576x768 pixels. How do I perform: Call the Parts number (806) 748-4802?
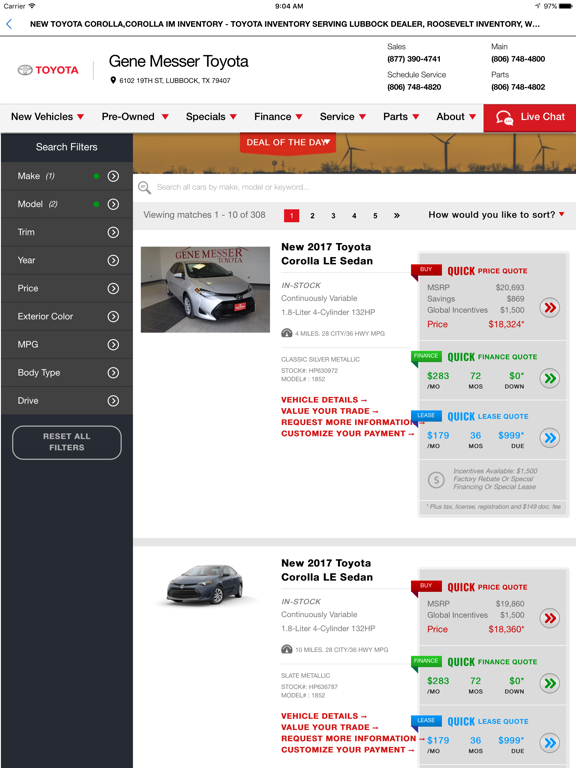pyautogui.click(x=518, y=87)
